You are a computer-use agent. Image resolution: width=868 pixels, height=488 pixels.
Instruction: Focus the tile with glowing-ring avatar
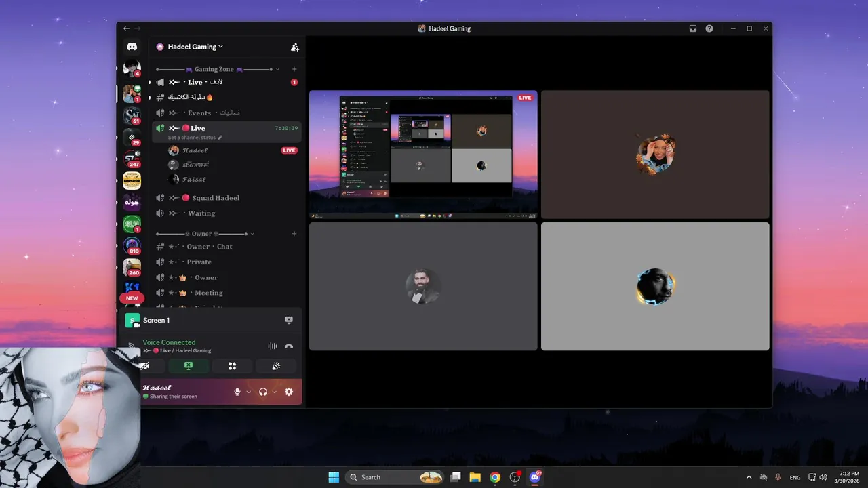pos(655,286)
